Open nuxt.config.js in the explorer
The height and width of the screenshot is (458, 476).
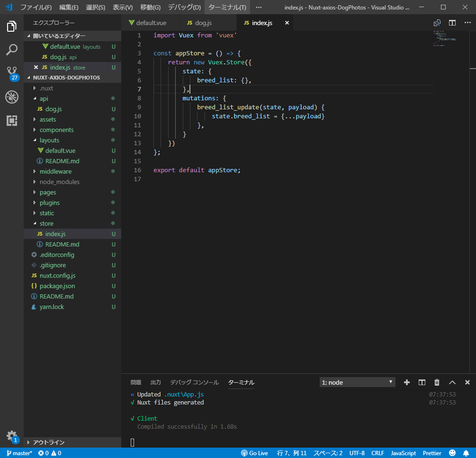(x=57, y=275)
